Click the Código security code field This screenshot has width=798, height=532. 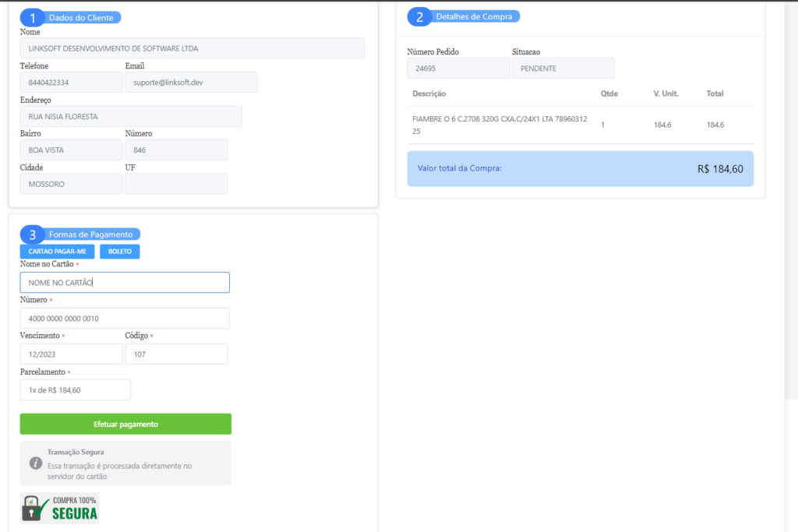pyautogui.click(x=176, y=354)
